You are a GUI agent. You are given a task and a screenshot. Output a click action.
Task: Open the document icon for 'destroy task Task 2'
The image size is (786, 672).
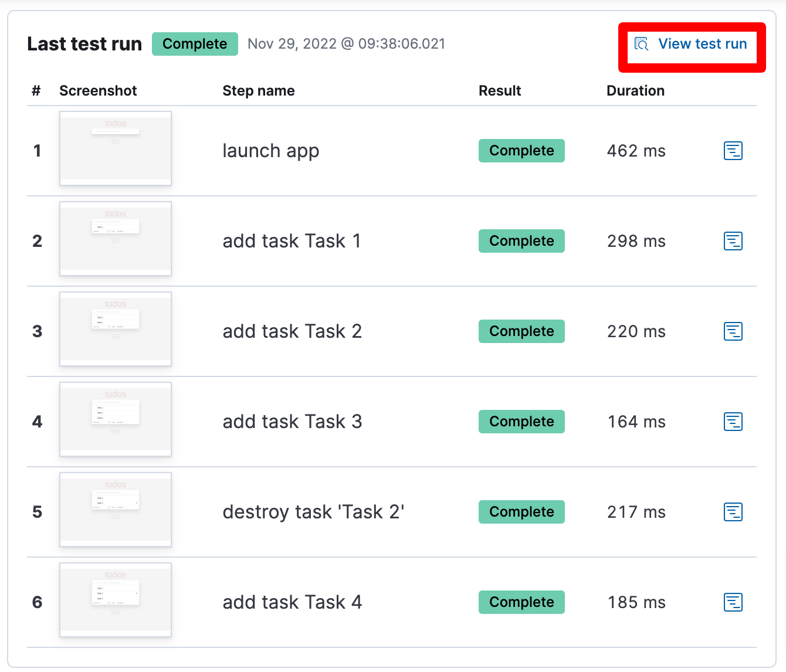733,512
